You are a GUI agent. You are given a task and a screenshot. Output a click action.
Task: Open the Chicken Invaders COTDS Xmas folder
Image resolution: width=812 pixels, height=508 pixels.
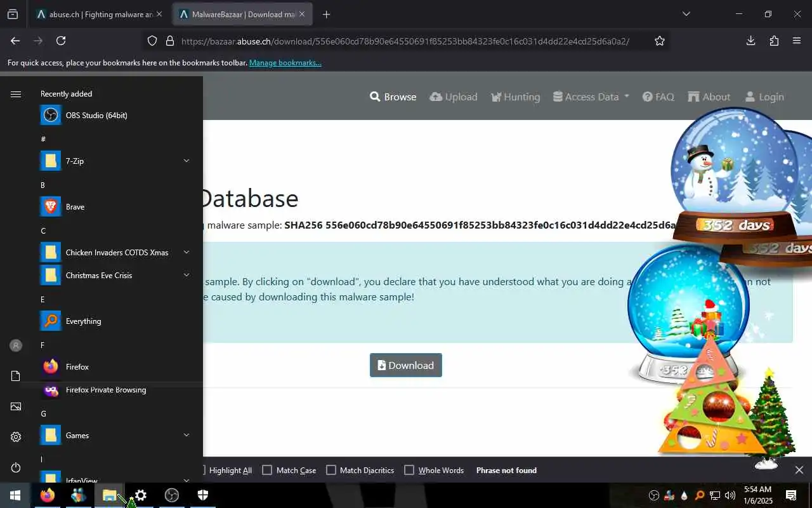[x=114, y=253]
